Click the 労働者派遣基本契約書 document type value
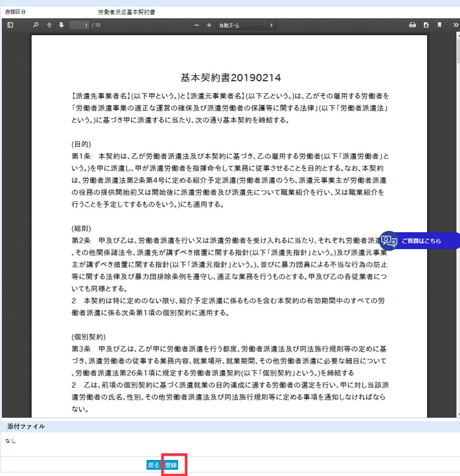This screenshot has width=460, height=476. point(126,12)
